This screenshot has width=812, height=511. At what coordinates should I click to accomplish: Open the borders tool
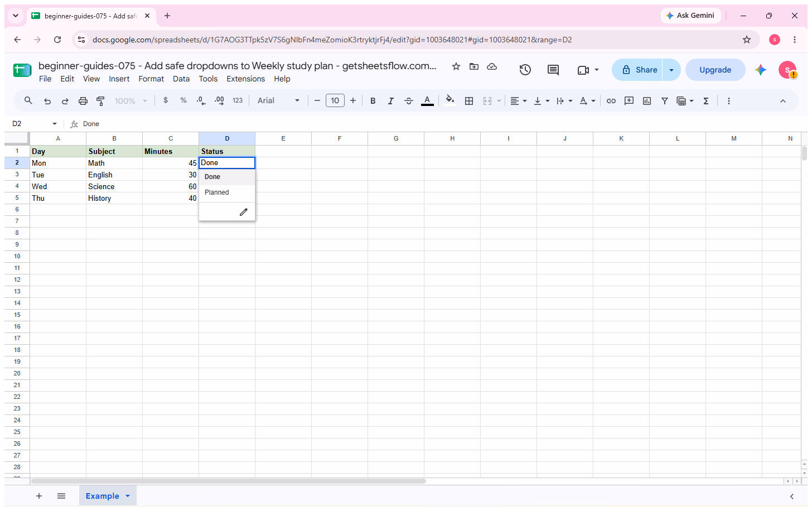pos(469,101)
